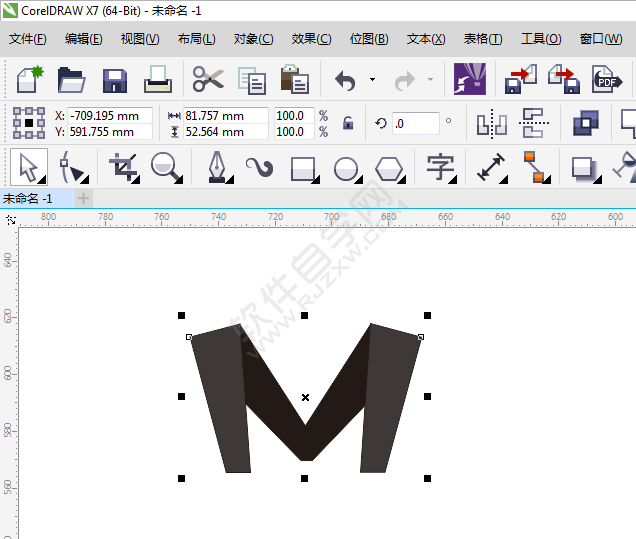Viewport: 636px width, 539px height.
Task: Select the Polygon tool
Action: 389,167
